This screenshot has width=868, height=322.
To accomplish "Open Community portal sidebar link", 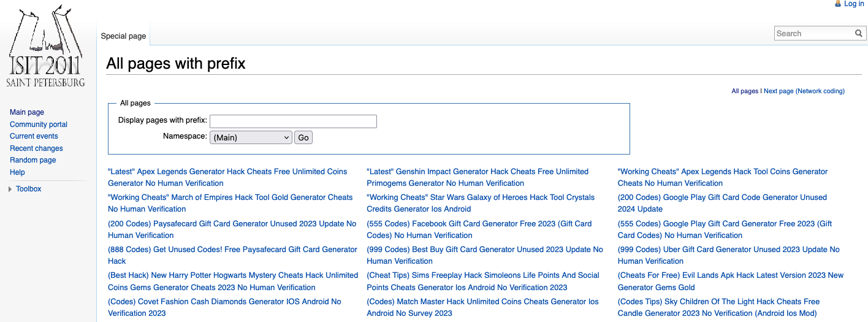I will (39, 125).
